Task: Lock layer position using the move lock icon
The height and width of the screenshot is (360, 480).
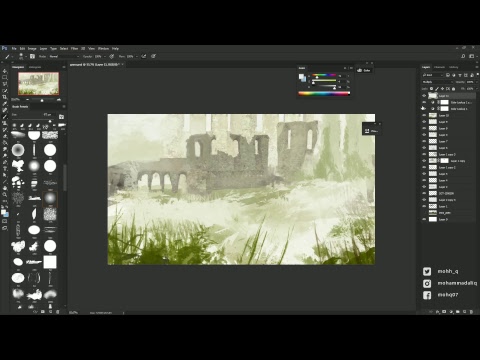Action: [442, 89]
